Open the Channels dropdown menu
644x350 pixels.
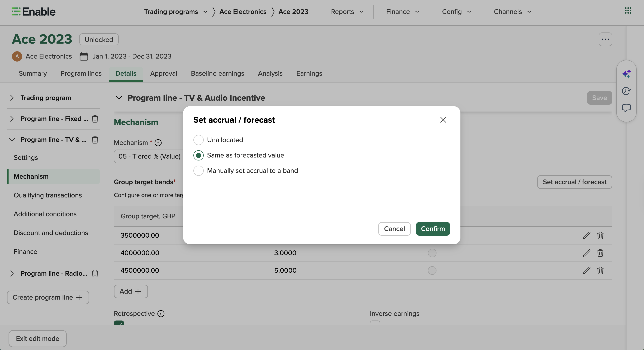tap(512, 12)
